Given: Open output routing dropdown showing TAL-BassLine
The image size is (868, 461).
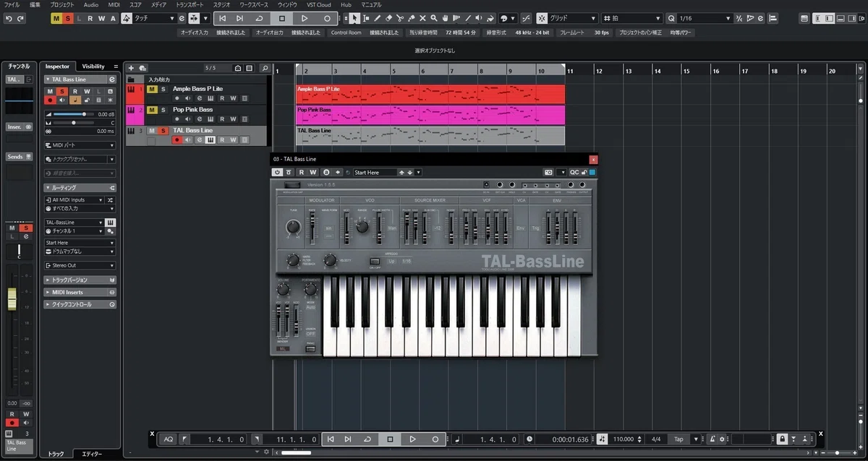Looking at the screenshot, I should pos(75,223).
